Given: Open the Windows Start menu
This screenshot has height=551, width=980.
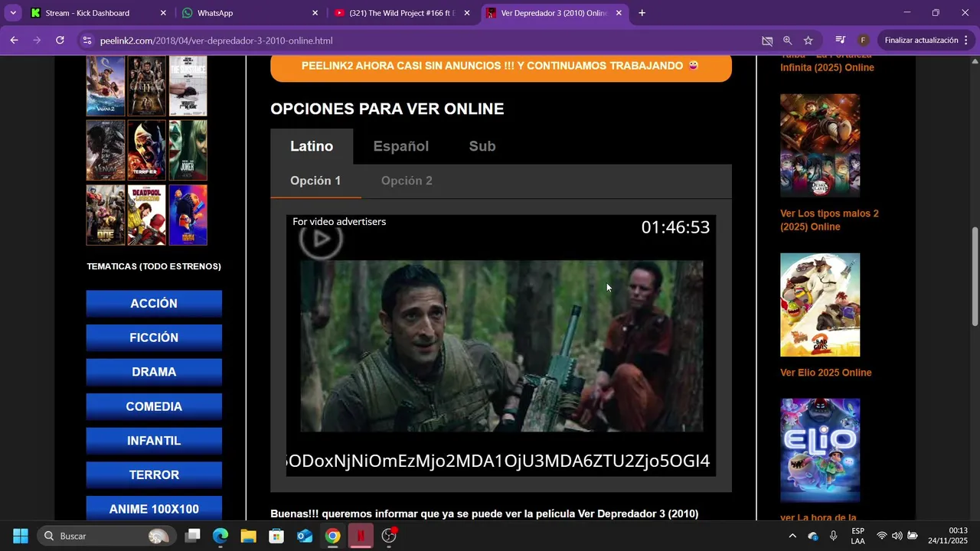Looking at the screenshot, I should [21, 536].
